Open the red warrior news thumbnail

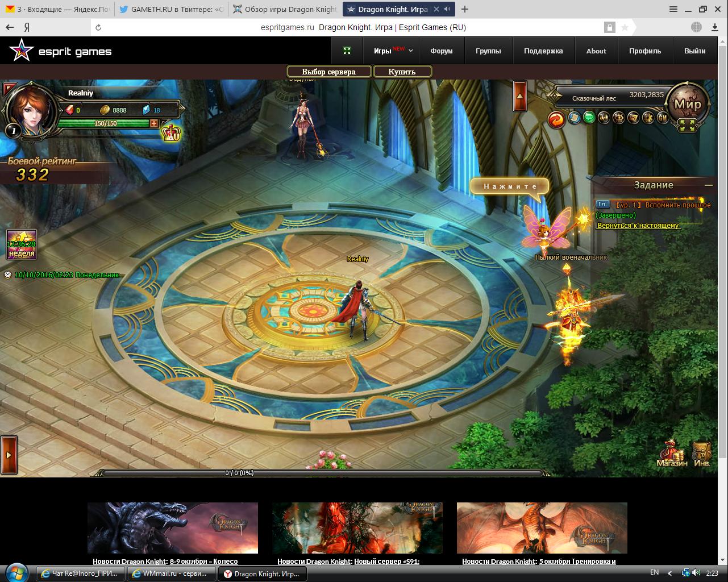357,528
